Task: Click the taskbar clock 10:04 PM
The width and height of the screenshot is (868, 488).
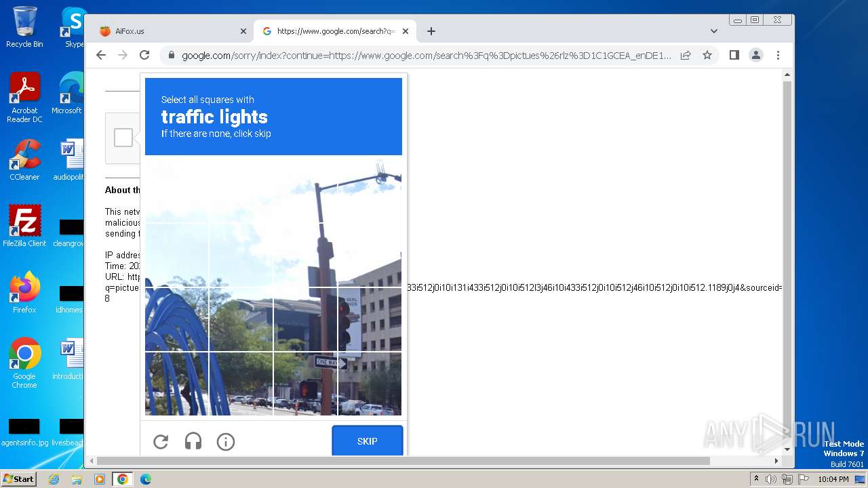Action: tap(833, 479)
